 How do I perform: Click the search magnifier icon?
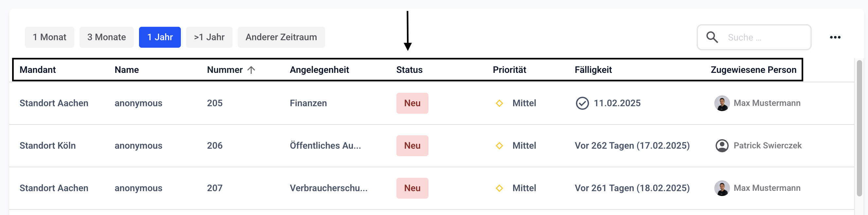point(712,37)
